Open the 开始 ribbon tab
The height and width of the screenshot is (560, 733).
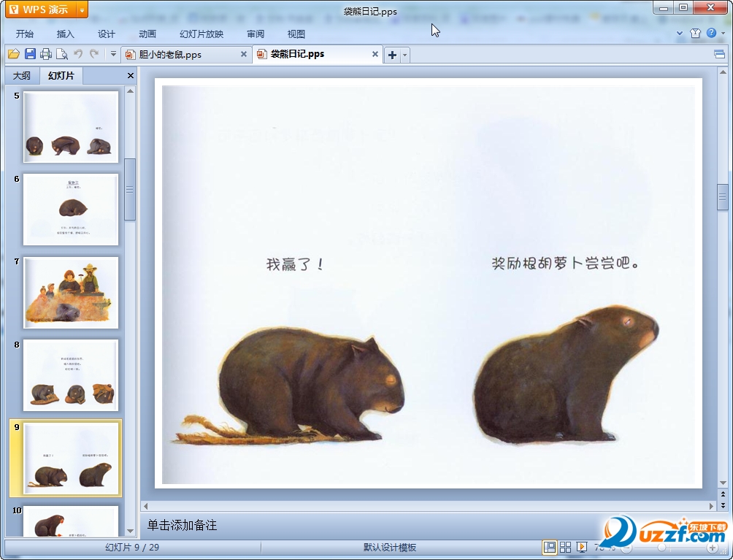point(24,34)
